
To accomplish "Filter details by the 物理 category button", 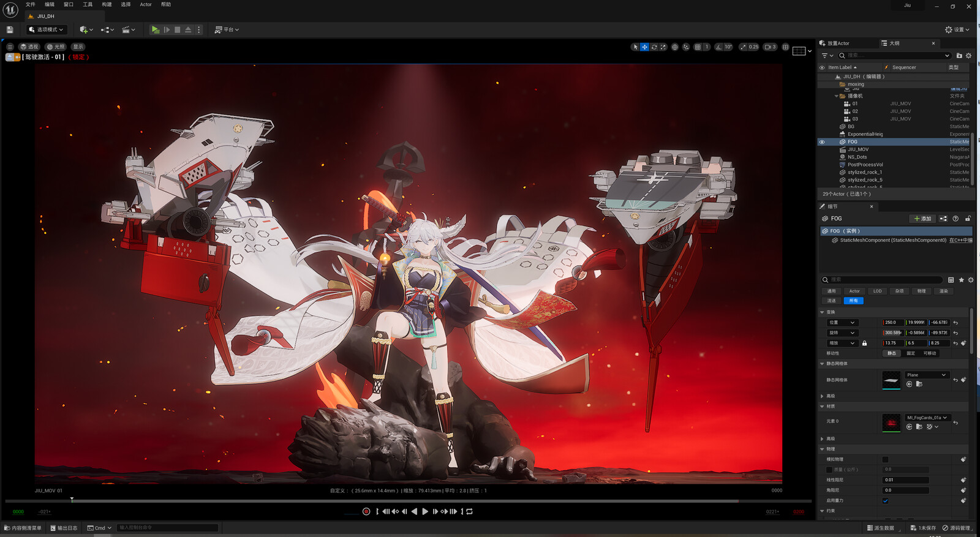I will (x=921, y=291).
